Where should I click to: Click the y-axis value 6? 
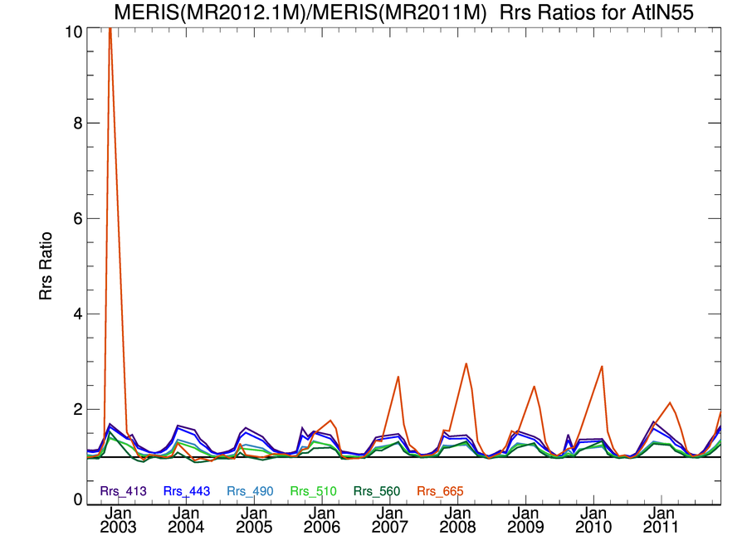tap(78, 218)
